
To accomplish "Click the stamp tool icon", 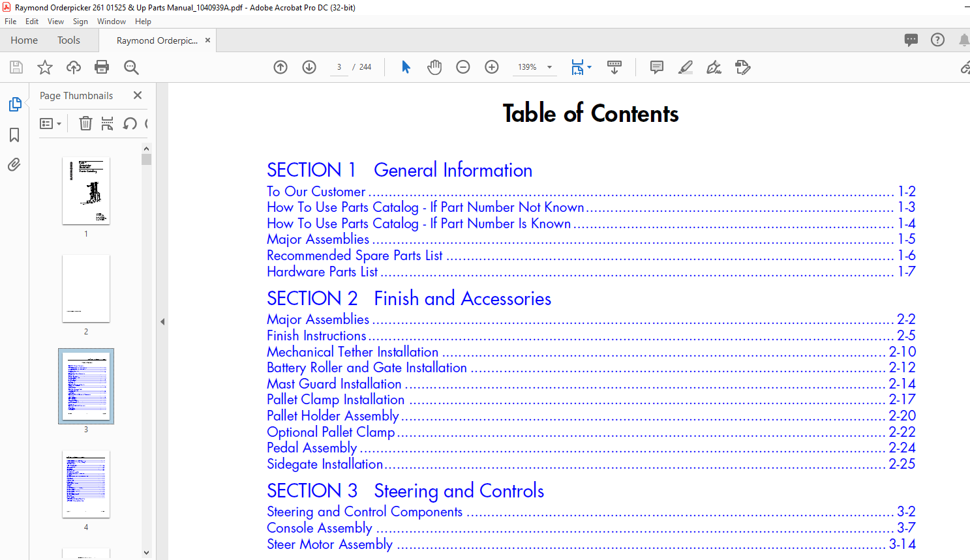I will [x=743, y=67].
